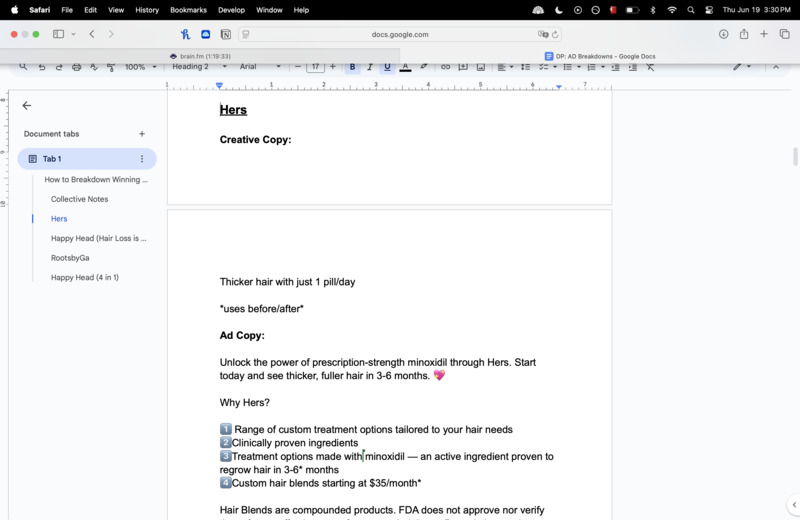Image resolution: width=800 pixels, height=520 pixels.
Task: Close the document tabs panel with back arrow
Action: tap(27, 105)
